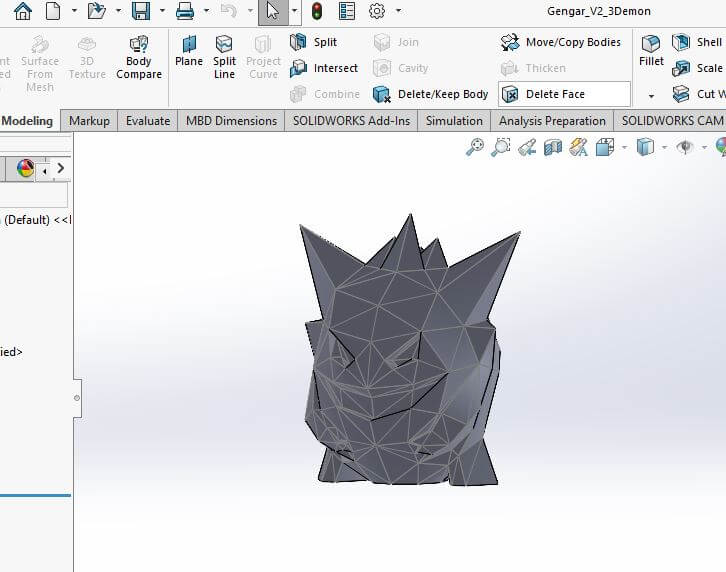Open the Options gear dropdown

(x=398, y=11)
